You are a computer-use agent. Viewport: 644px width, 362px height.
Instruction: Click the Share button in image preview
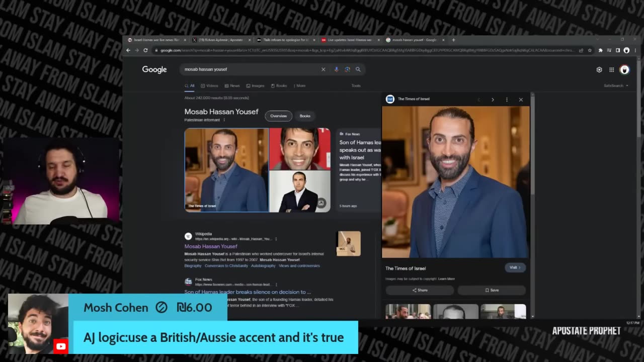click(x=420, y=290)
